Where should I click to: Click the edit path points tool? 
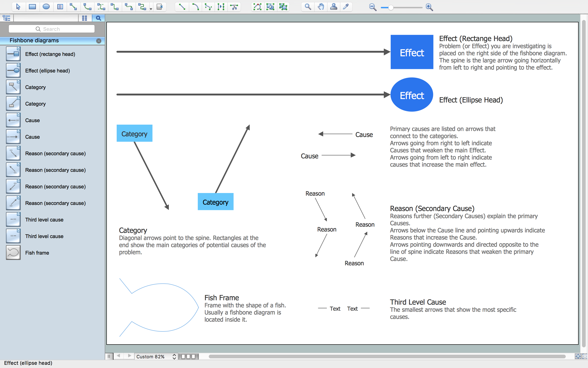click(257, 7)
